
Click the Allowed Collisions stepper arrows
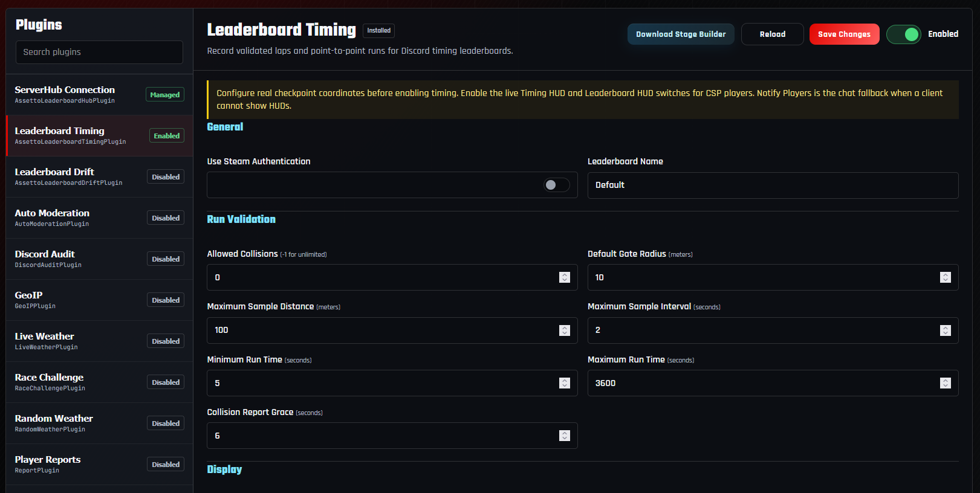click(565, 277)
